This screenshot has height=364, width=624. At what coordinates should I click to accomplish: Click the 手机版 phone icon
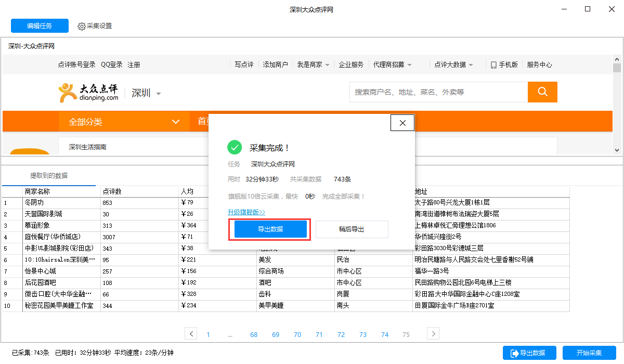493,65
